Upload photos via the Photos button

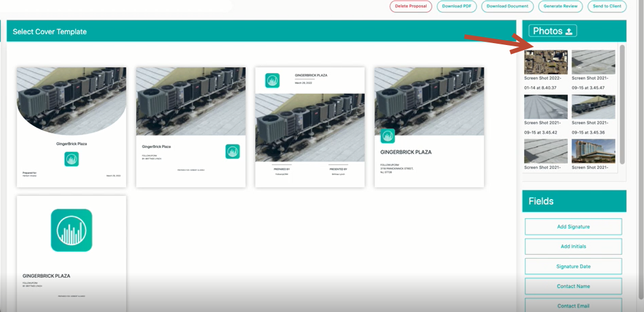pos(553,31)
